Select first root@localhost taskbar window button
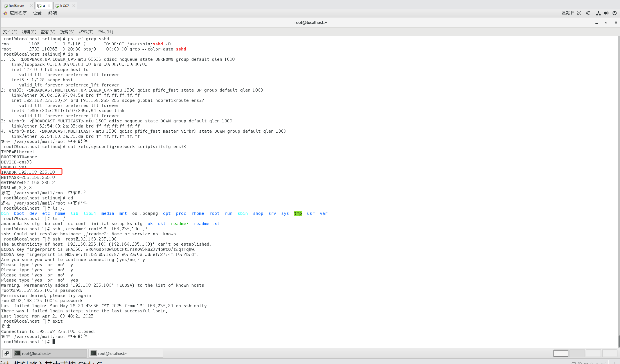This screenshot has width=620, height=364. tap(49, 353)
